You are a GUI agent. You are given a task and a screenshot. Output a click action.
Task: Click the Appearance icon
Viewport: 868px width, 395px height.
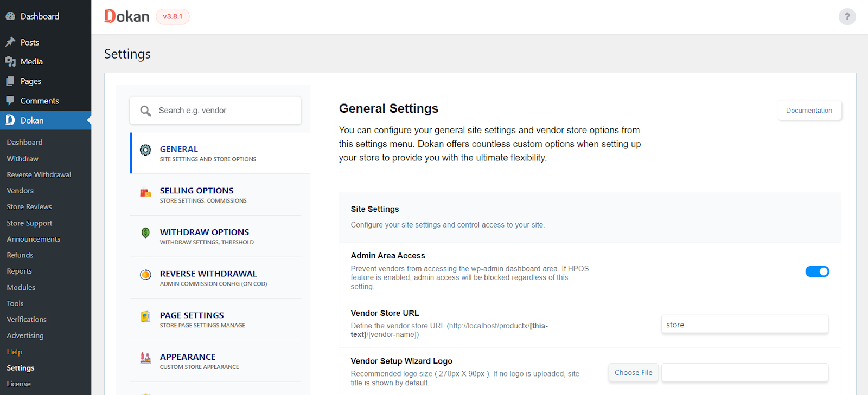click(x=145, y=358)
